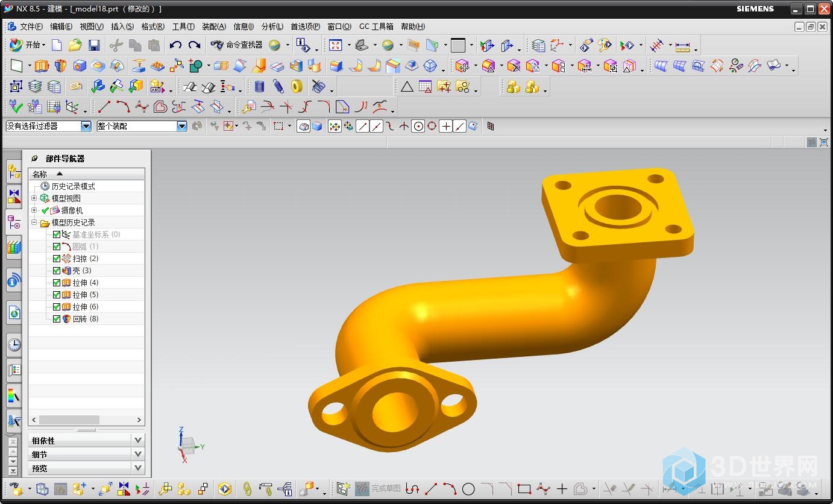Open the HD3D Tools sidebar tab
Image resolution: width=833 pixels, height=504 pixels.
[x=14, y=280]
